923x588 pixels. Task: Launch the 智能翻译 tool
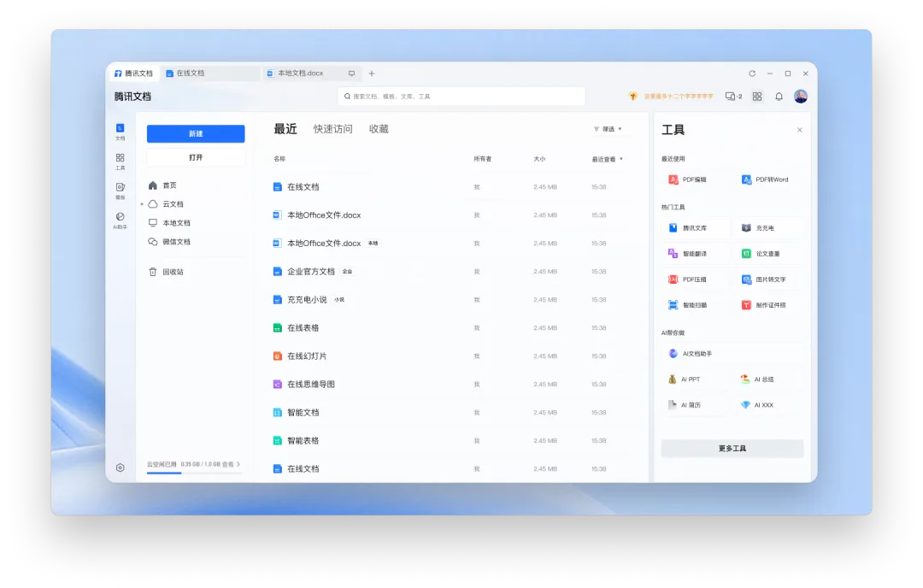(x=695, y=254)
